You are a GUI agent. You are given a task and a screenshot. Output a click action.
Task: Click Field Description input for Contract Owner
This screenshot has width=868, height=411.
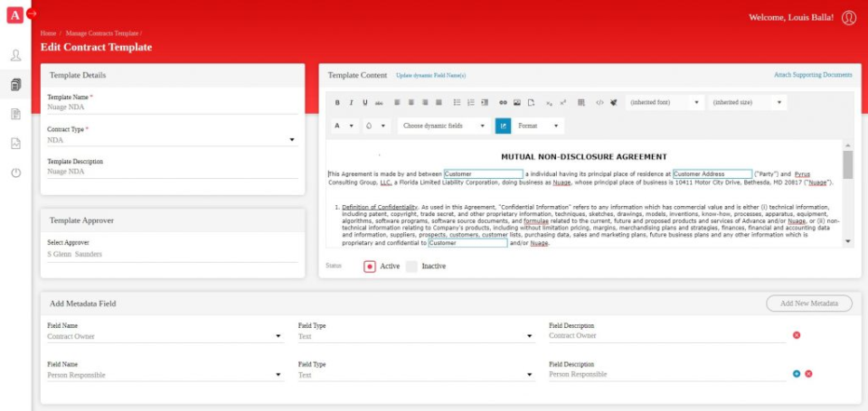coord(667,336)
